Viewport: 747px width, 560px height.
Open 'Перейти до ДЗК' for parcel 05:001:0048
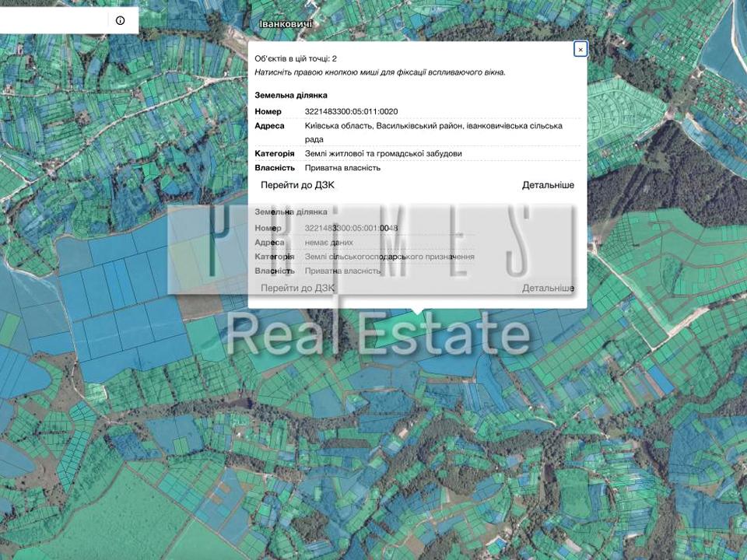coord(297,288)
